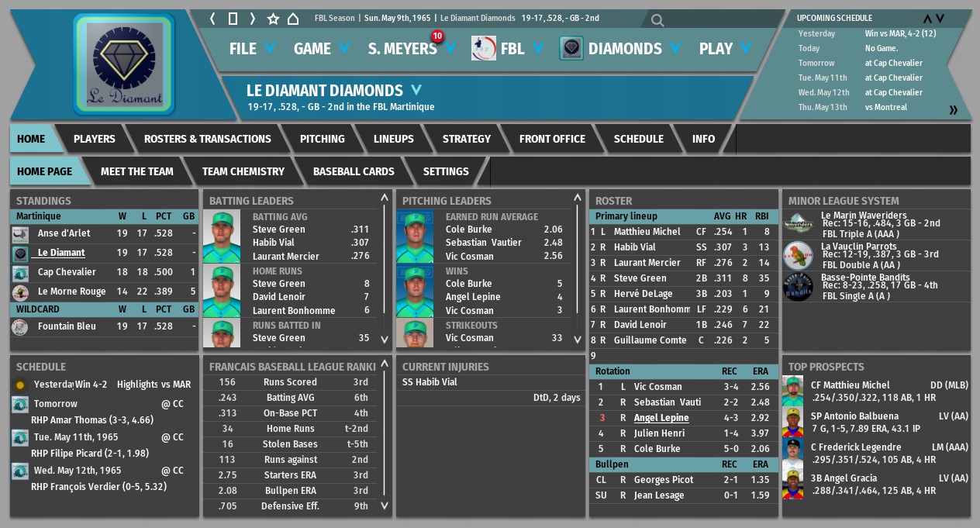Open the DIAMONDS team dropdown
This screenshot has height=528, width=980.
633,49
